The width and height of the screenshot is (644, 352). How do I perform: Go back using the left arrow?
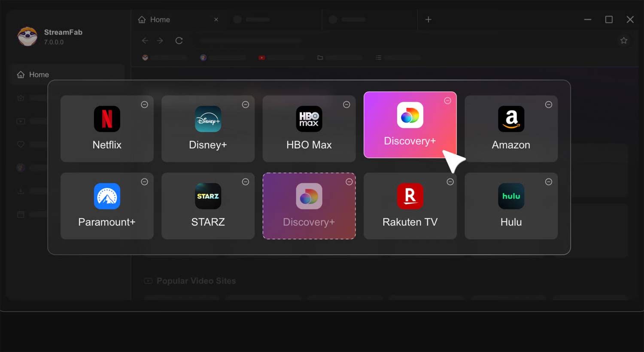coord(145,41)
